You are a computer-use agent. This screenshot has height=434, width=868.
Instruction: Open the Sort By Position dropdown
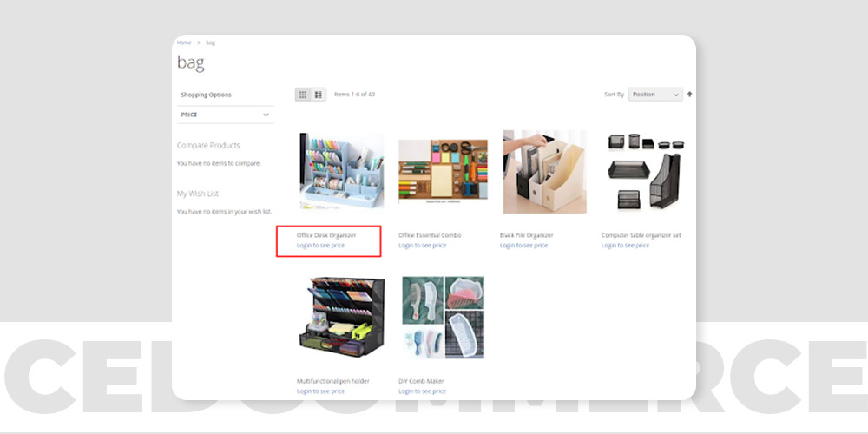[655, 95]
